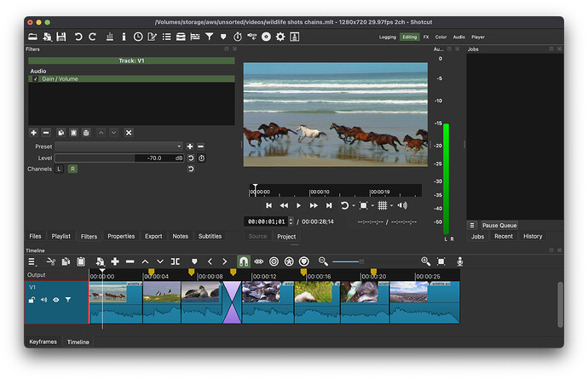The width and height of the screenshot is (588, 379).
Task: Click the Scrub While Dragging icon
Action: pos(258,261)
